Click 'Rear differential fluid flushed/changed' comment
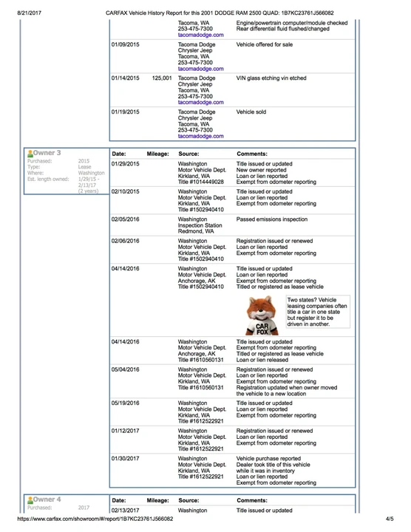 point(282,29)
